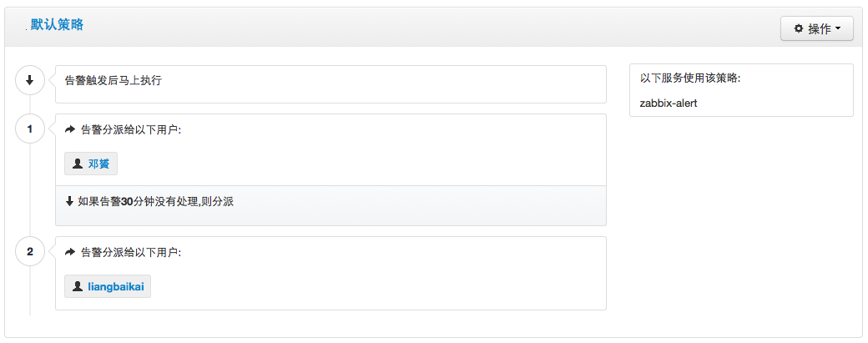Click the down arrow before 如果告警30分钟
Viewport: 868px width, 343px height.
point(70,202)
